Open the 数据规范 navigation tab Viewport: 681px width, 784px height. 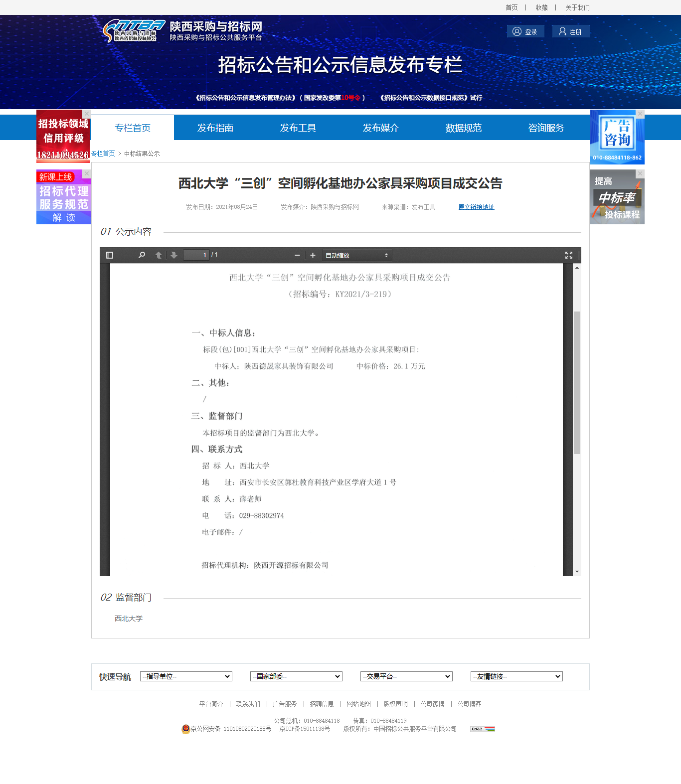tap(464, 128)
